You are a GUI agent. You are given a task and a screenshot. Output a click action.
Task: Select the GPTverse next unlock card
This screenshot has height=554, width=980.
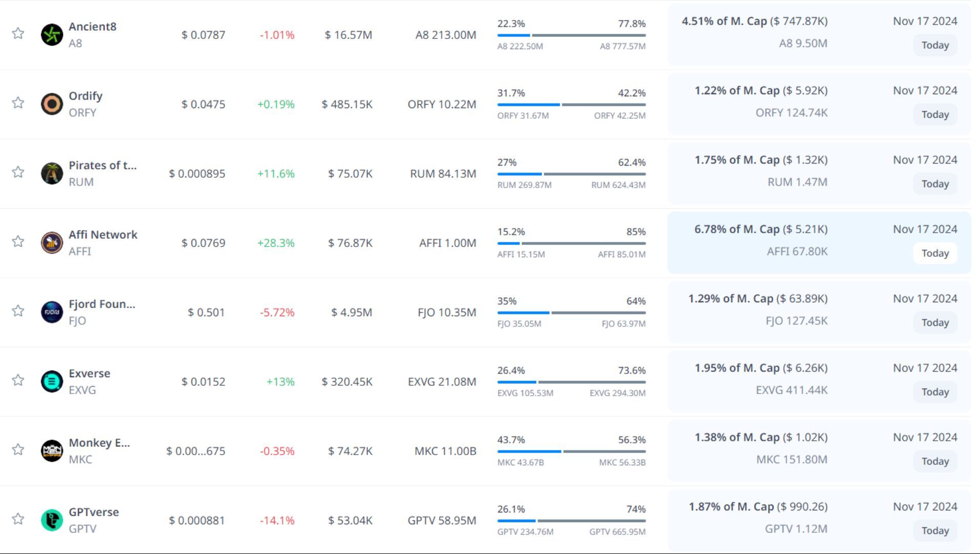(x=819, y=519)
